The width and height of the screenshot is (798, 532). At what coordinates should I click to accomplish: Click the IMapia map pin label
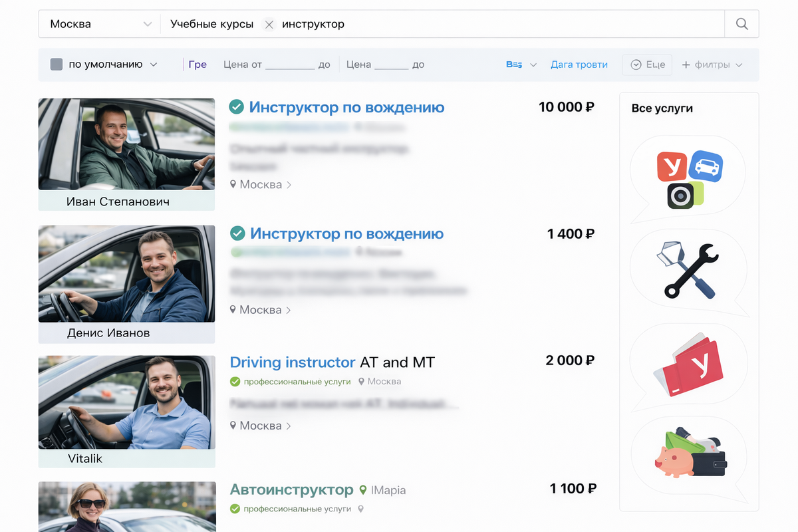coord(382,490)
